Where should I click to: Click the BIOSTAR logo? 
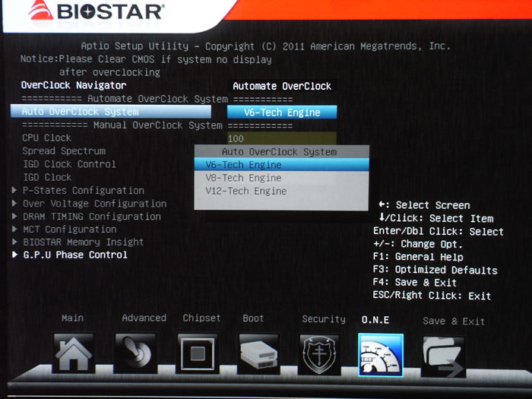pyautogui.click(x=96, y=11)
